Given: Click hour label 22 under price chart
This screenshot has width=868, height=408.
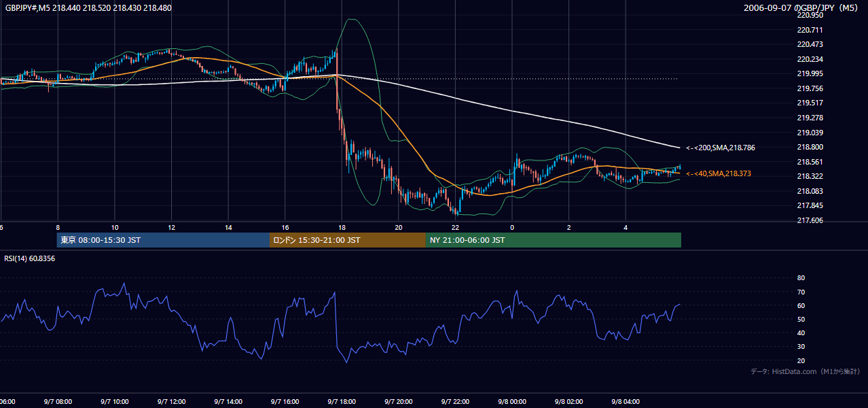Looking at the screenshot, I should (x=455, y=228).
